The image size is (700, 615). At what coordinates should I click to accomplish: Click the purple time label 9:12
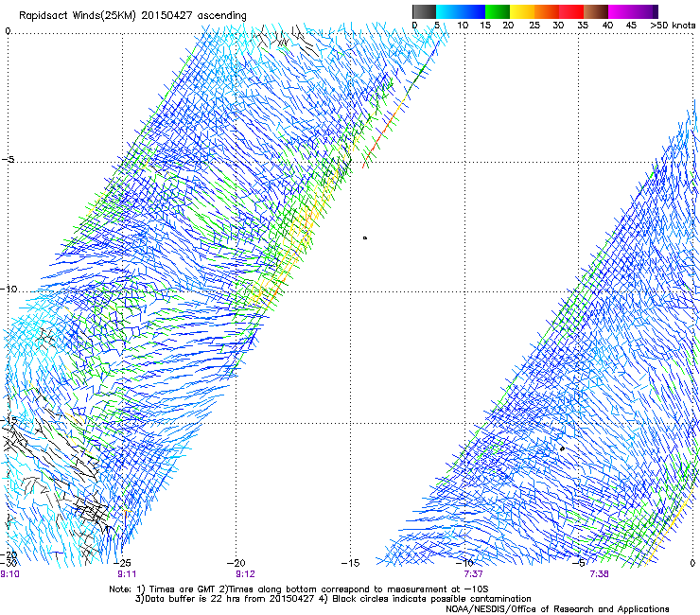(x=245, y=574)
